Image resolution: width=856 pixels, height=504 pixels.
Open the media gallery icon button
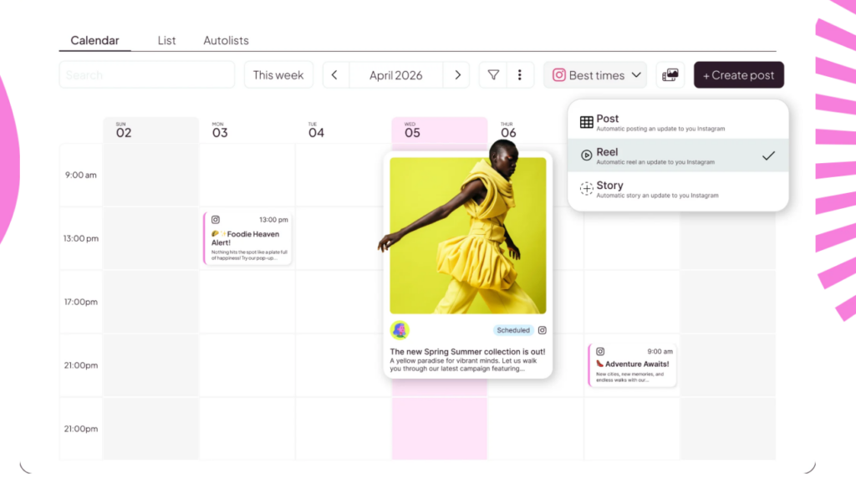670,75
